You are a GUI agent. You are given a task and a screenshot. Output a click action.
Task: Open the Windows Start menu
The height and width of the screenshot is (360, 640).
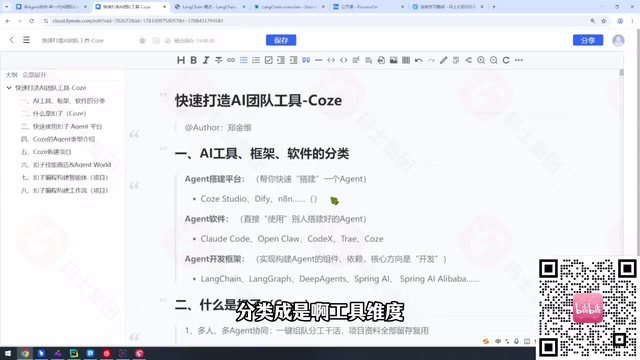pos(8,353)
